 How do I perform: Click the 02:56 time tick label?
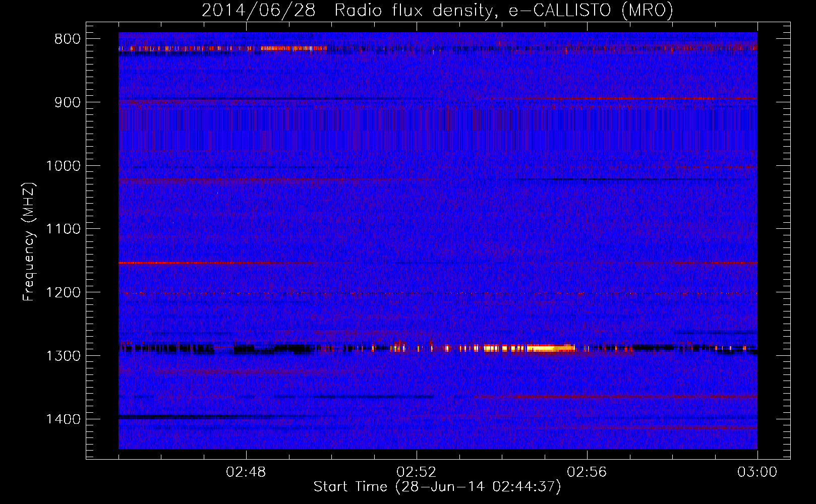point(587,472)
